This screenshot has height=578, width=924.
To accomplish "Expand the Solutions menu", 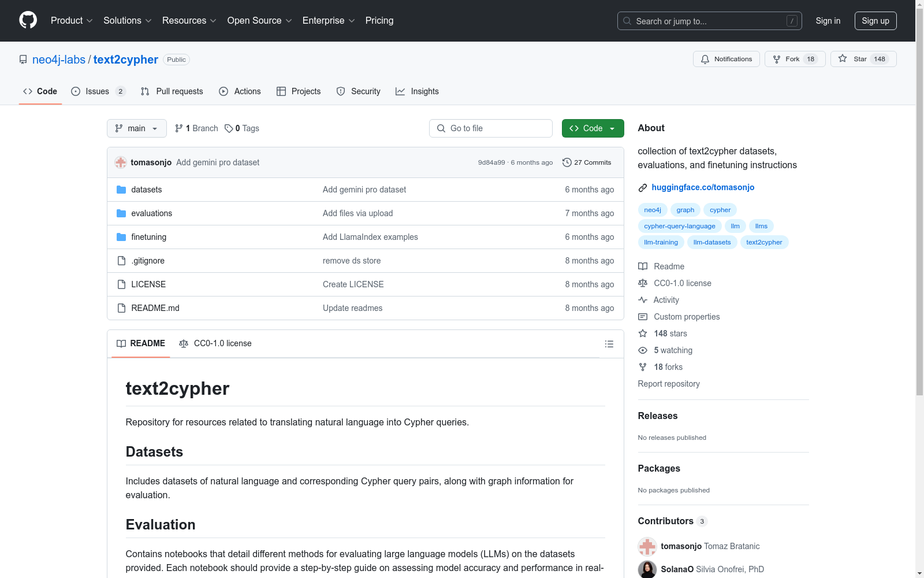I will [x=128, y=20].
